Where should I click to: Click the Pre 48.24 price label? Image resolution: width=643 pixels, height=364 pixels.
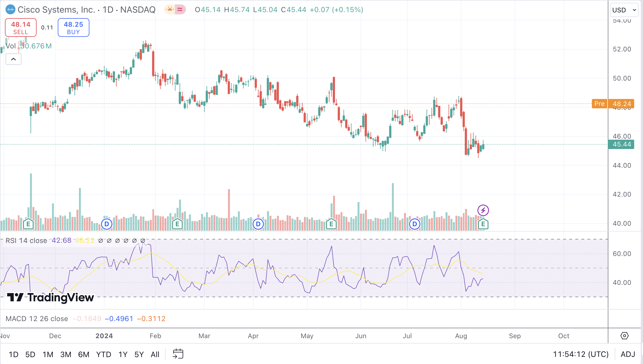pyautogui.click(x=613, y=104)
